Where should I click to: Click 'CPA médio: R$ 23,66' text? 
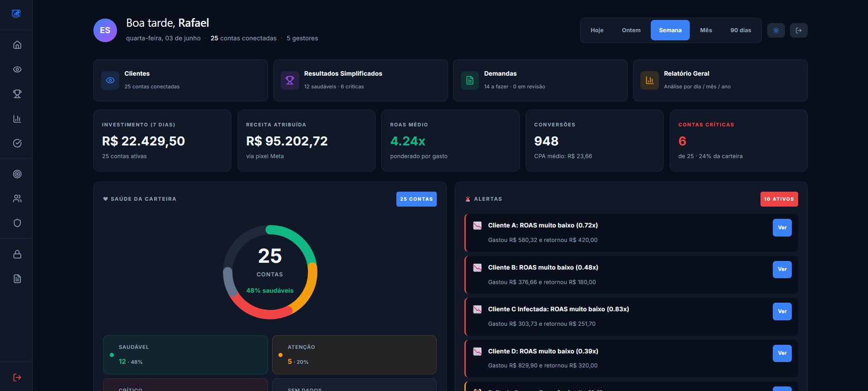coord(563,156)
